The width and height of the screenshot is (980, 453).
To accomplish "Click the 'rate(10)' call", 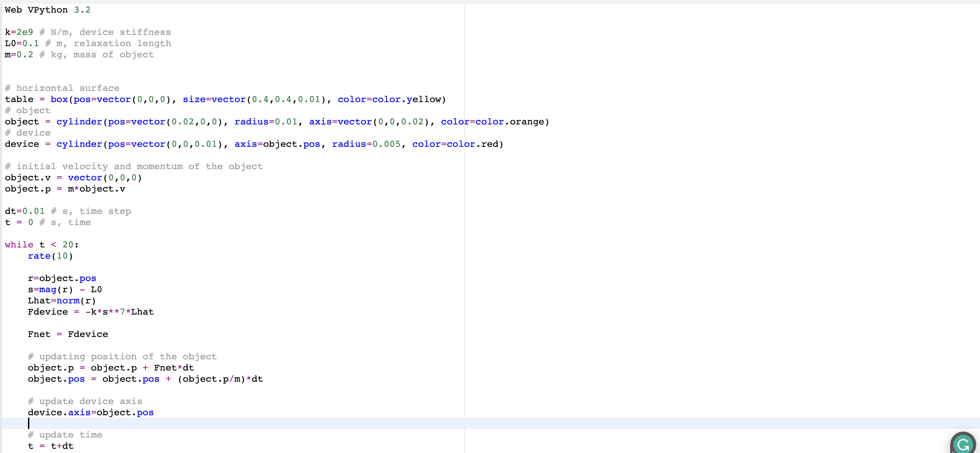I will tap(50, 256).
